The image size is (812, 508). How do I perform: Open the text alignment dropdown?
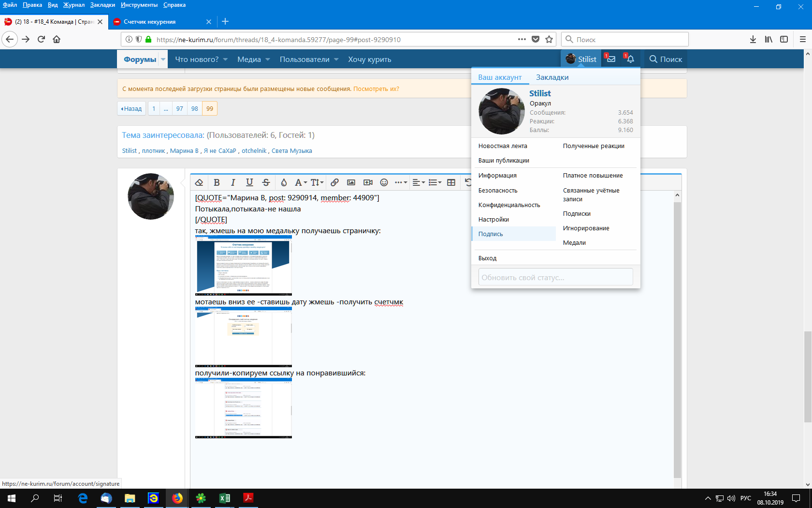[419, 182]
